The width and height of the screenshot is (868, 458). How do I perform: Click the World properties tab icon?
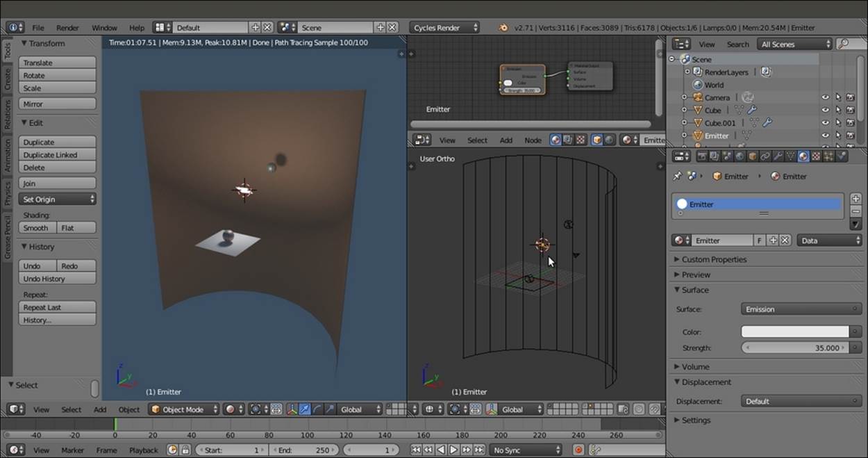pyautogui.click(x=740, y=156)
